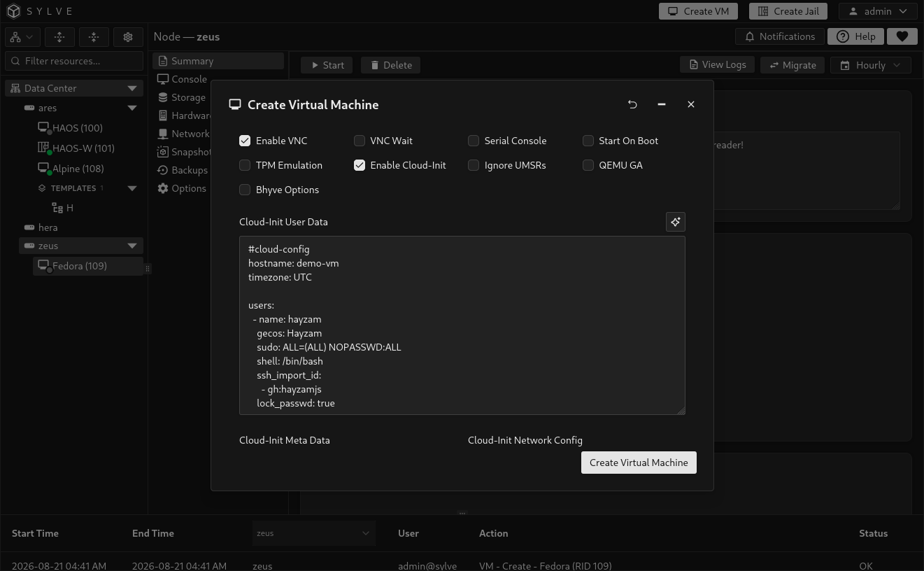Click the collapse-all arrows icon in sidebar
Image resolution: width=924 pixels, height=571 pixels.
[94, 37]
